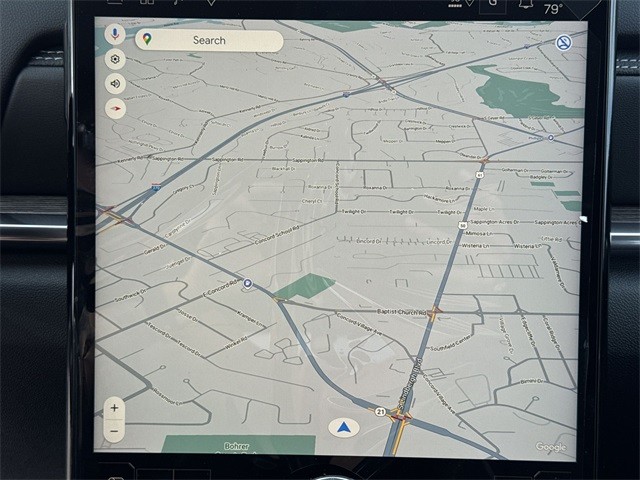Tap the notification bell in status bar

click(525, 5)
